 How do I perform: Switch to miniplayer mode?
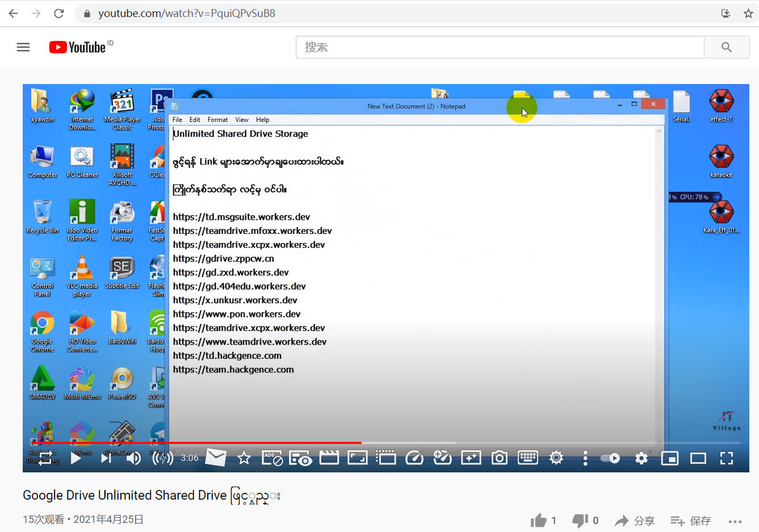click(x=670, y=458)
